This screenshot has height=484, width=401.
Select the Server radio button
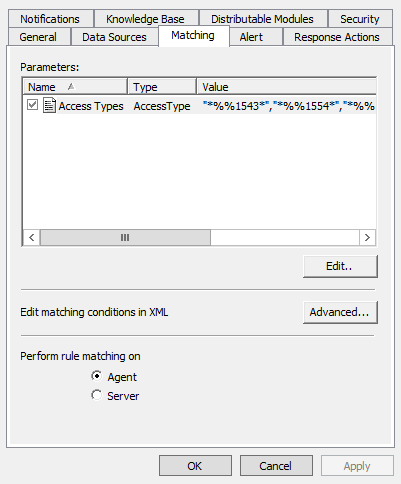coord(97,395)
